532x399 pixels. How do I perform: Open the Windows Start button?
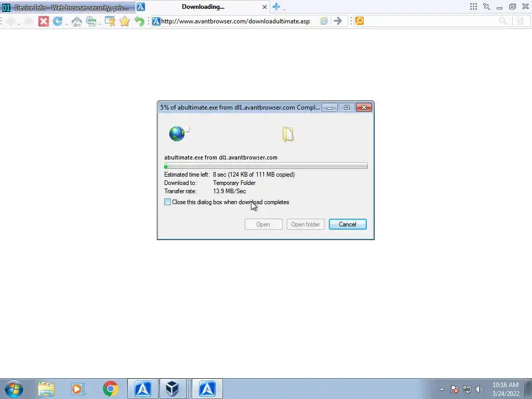(x=14, y=389)
